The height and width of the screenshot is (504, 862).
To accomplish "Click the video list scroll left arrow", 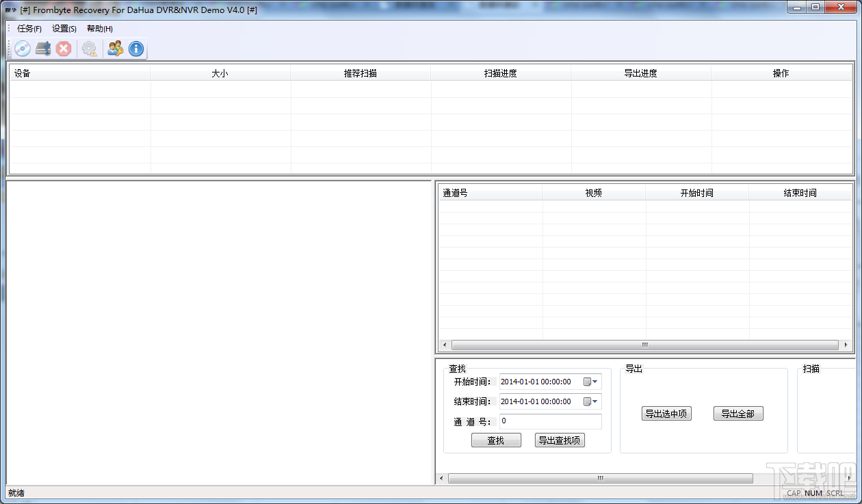I will coord(444,345).
